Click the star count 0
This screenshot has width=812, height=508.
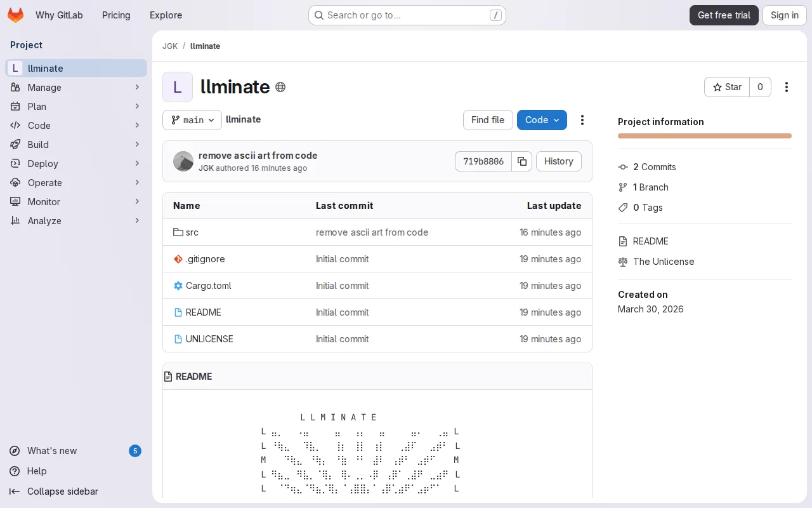[760, 87]
